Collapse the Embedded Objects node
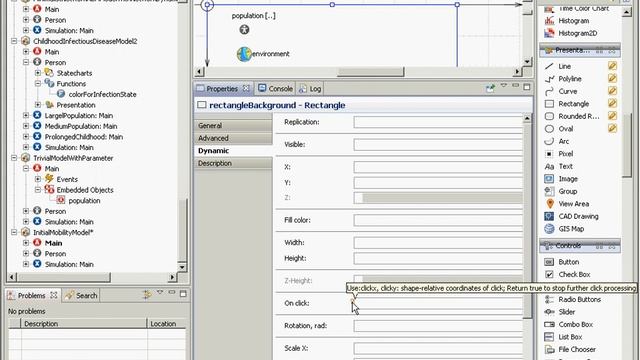 [38, 190]
